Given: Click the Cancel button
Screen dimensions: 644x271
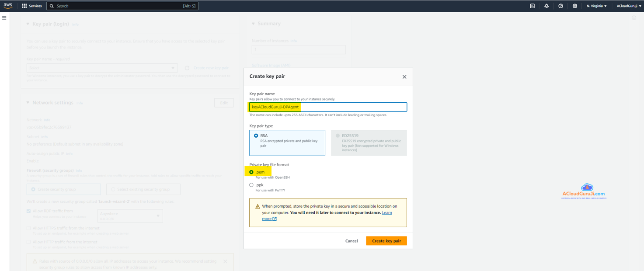Looking at the screenshot, I should [352, 241].
